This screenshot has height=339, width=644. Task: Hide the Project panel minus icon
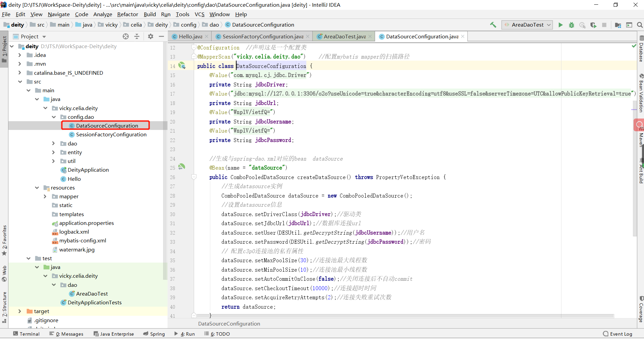point(161,36)
